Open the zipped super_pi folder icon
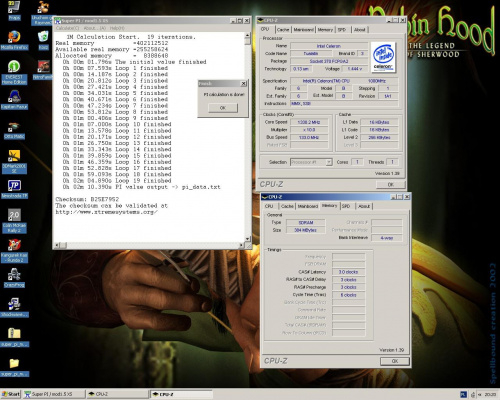Screen dimensions: 500x400 pyautogui.click(x=14, y=337)
